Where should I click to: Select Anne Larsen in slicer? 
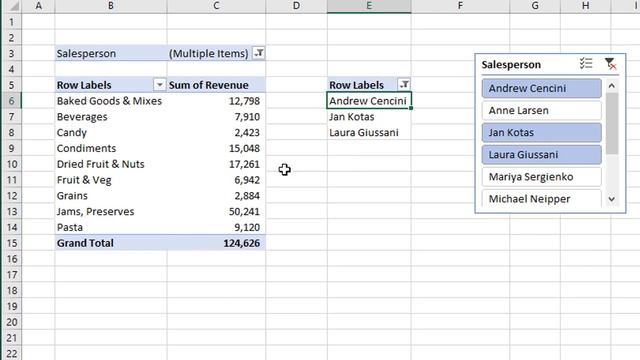coord(541,110)
